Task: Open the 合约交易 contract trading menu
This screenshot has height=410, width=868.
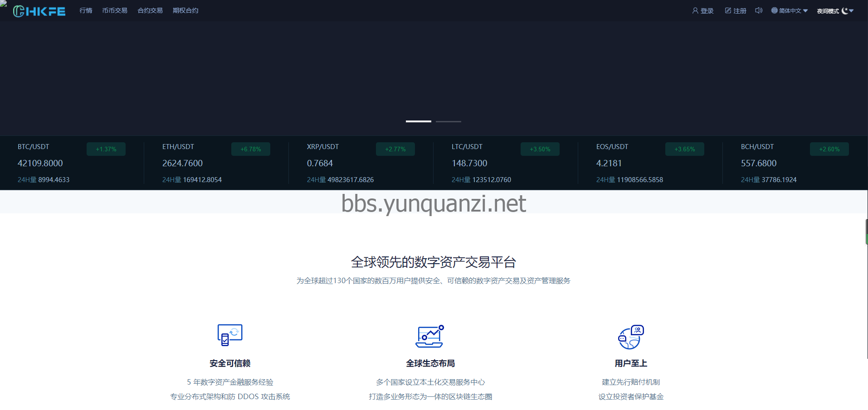Action: point(150,10)
